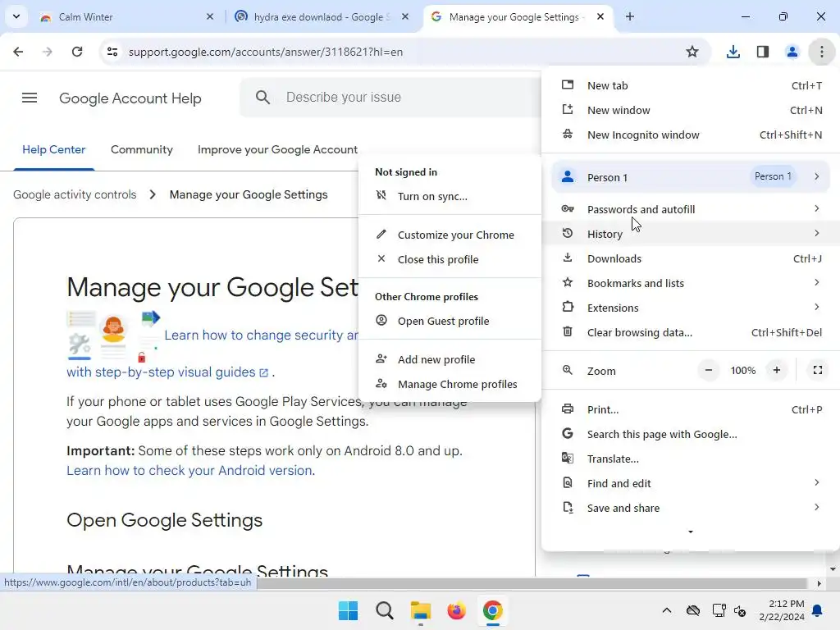Increase zoom with plus button

(776, 370)
